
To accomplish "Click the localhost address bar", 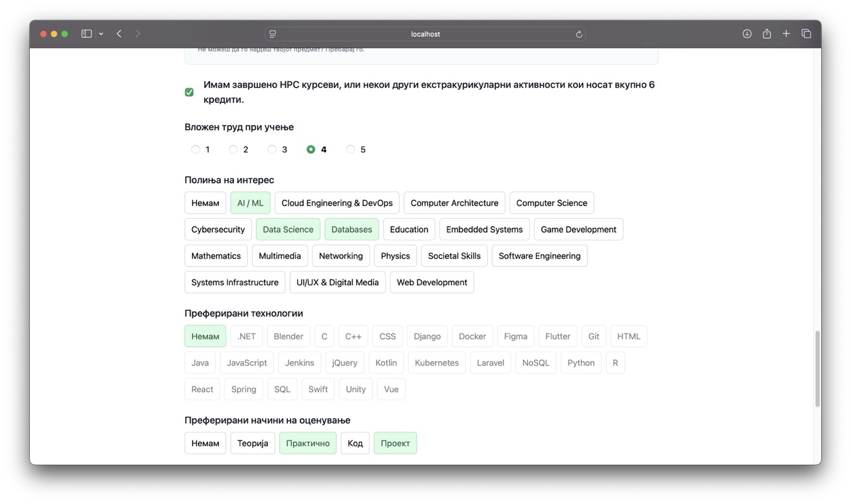I will coord(425,34).
